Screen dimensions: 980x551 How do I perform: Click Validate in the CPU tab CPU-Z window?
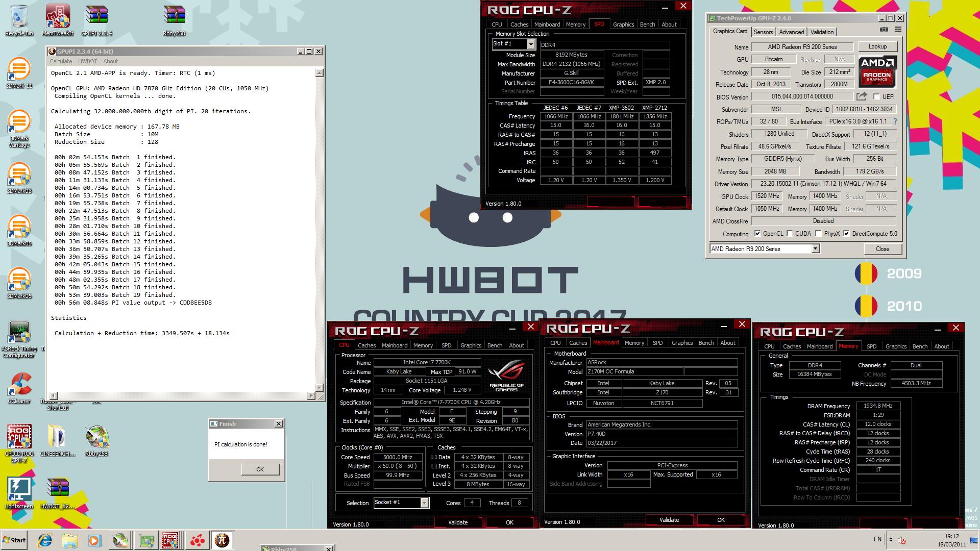coord(458,522)
